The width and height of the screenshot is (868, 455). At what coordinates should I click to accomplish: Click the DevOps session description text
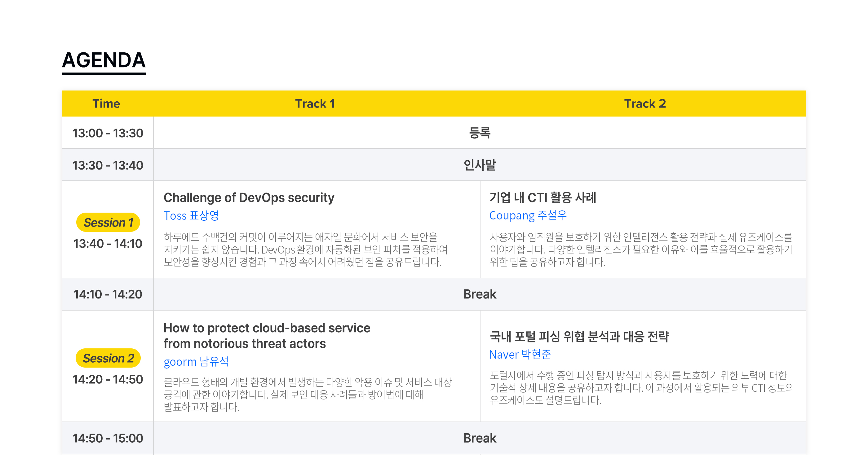tap(306, 250)
